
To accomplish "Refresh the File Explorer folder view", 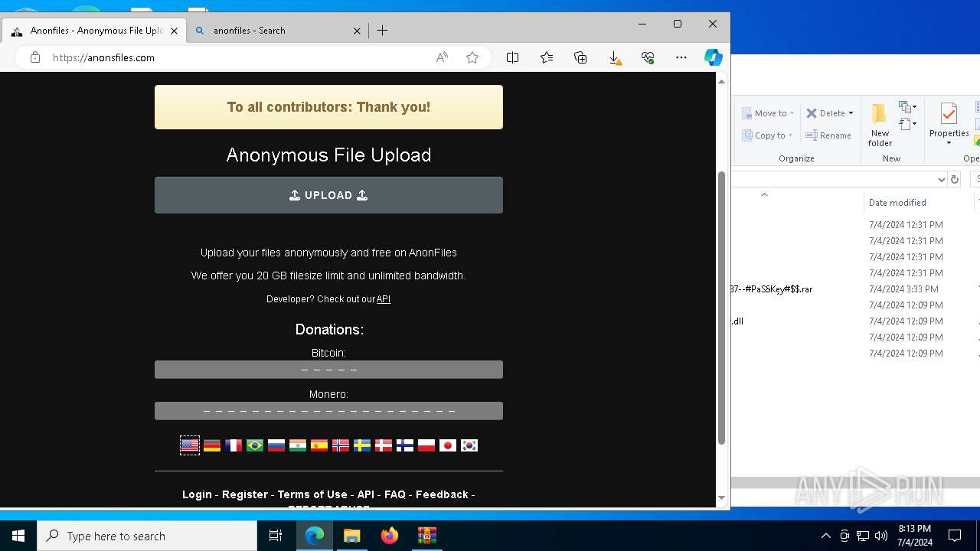I will pyautogui.click(x=954, y=179).
